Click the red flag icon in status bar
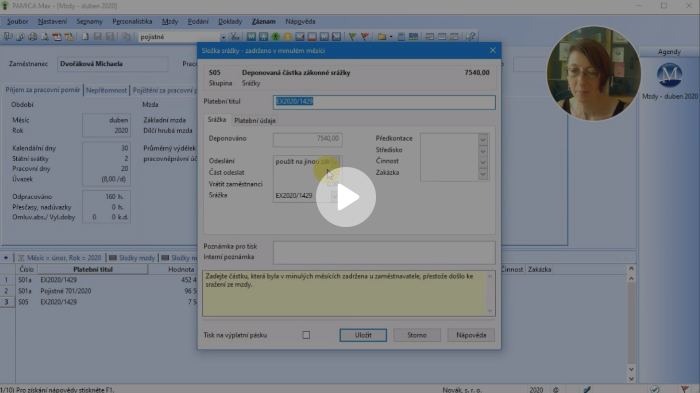This screenshot has height=393, width=700. 685,389
